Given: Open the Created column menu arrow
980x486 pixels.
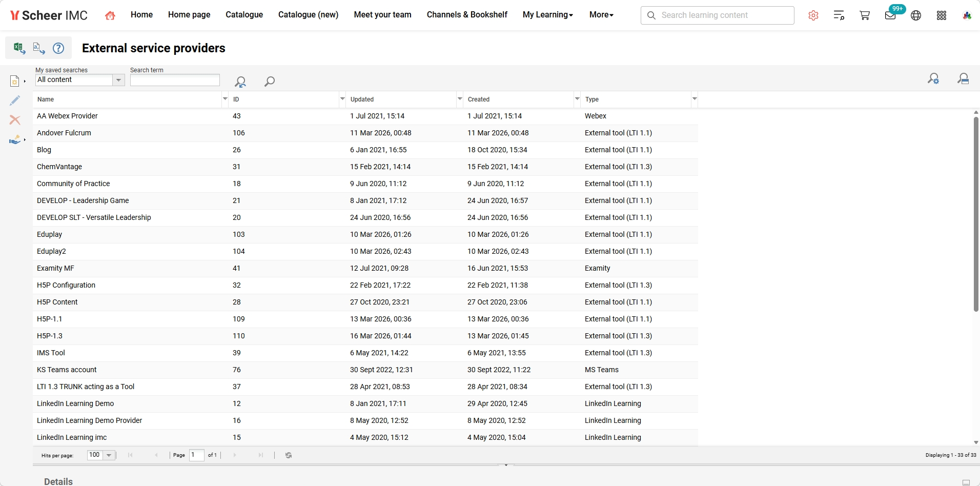Looking at the screenshot, I should (577, 99).
